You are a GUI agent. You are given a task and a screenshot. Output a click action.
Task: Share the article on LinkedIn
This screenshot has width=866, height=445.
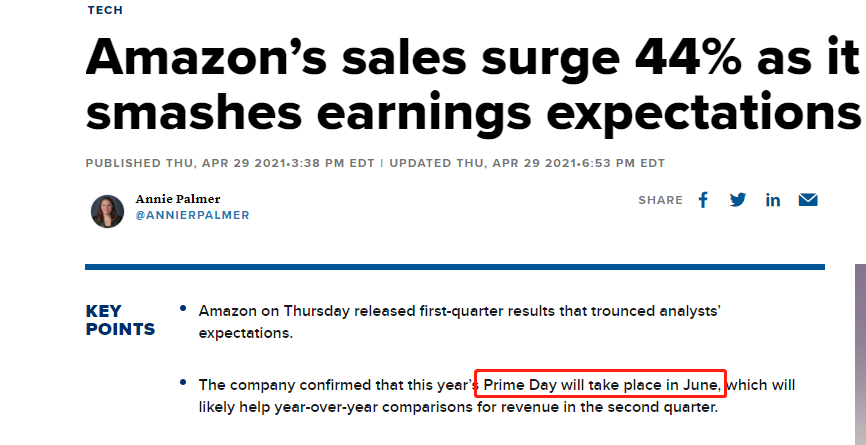pos(773,200)
